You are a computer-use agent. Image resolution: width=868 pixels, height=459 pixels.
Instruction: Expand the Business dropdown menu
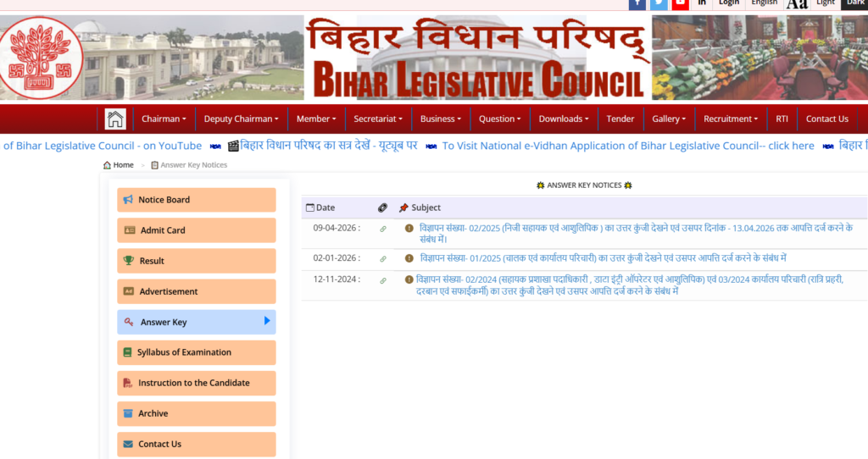[x=441, y=119]
